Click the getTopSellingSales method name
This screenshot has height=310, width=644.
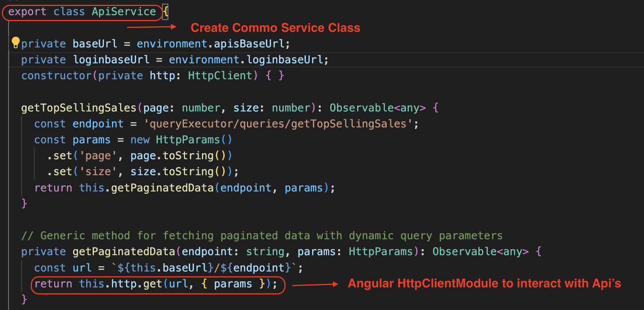pyautogui.click(x=79, y=108)
